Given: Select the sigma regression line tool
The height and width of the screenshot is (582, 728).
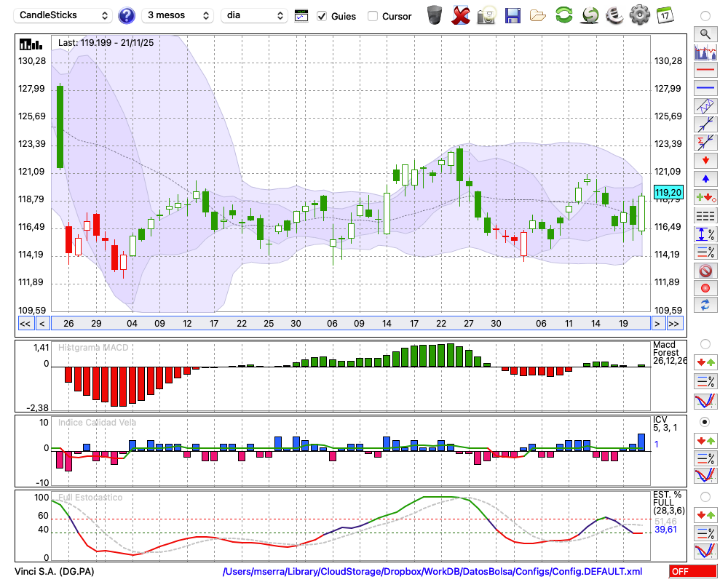Looking at the screenshot, I should click(x=705, y=143).
